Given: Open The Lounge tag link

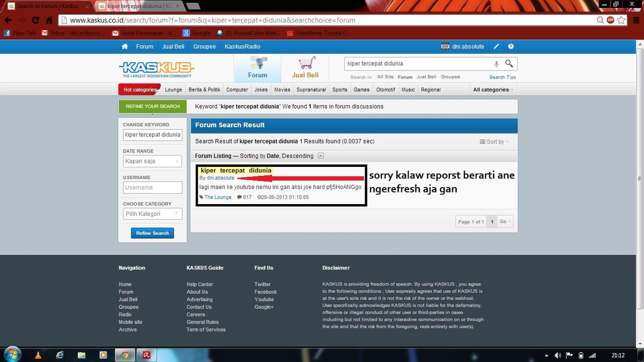Looking at the screenshot, I should [x=218, y=197].
